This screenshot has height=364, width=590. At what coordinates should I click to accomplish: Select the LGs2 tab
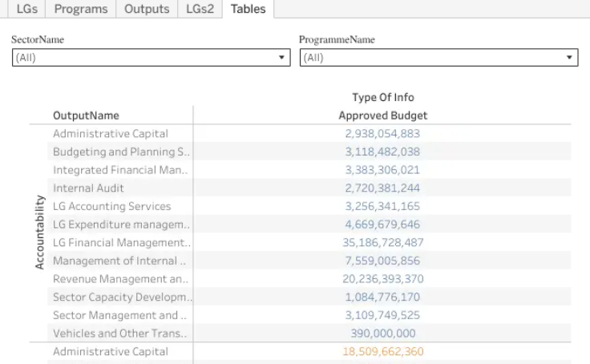tap(200, 9)
